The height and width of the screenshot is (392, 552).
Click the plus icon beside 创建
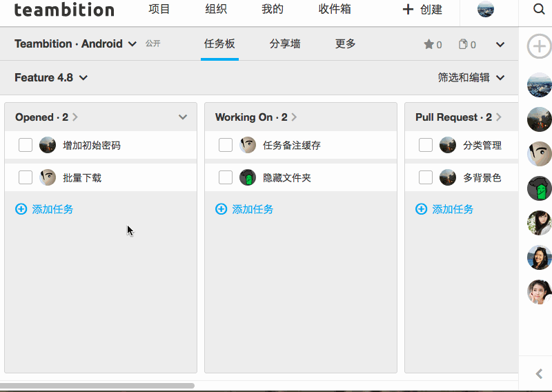[x=408, y=10]
